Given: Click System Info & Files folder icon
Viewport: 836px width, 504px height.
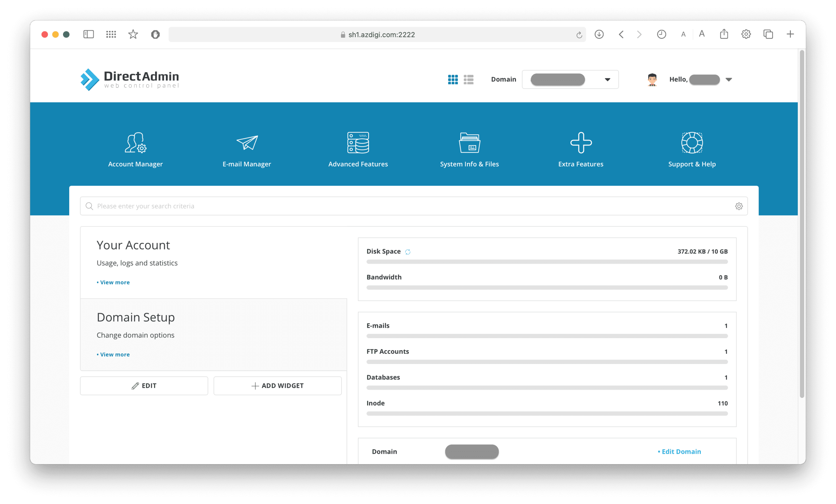Looking at the screenshot, I should [469, 143].
